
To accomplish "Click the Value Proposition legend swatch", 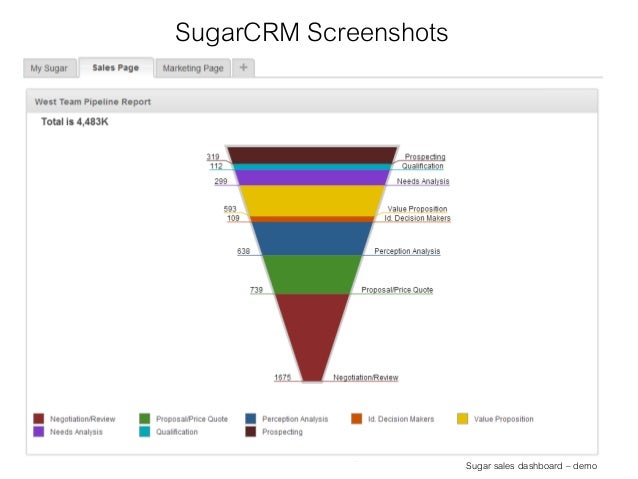I will click(x=463, y=419).
